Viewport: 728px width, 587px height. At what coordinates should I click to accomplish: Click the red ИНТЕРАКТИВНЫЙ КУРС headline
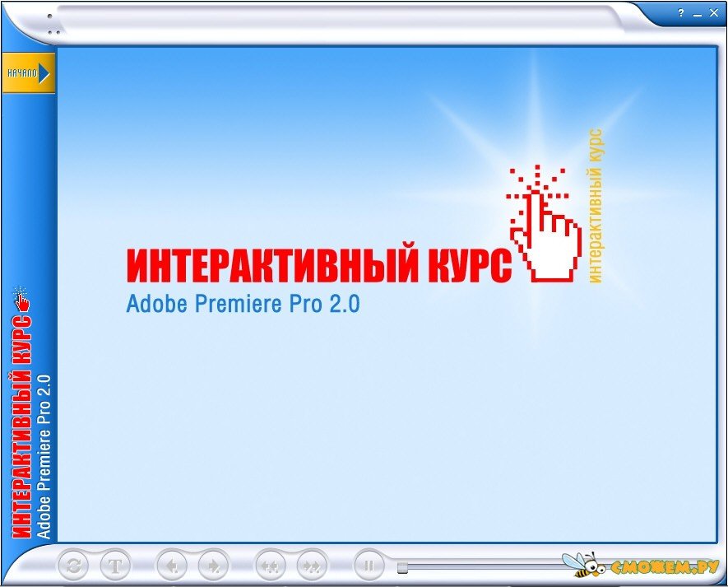[x=318, y=265]
